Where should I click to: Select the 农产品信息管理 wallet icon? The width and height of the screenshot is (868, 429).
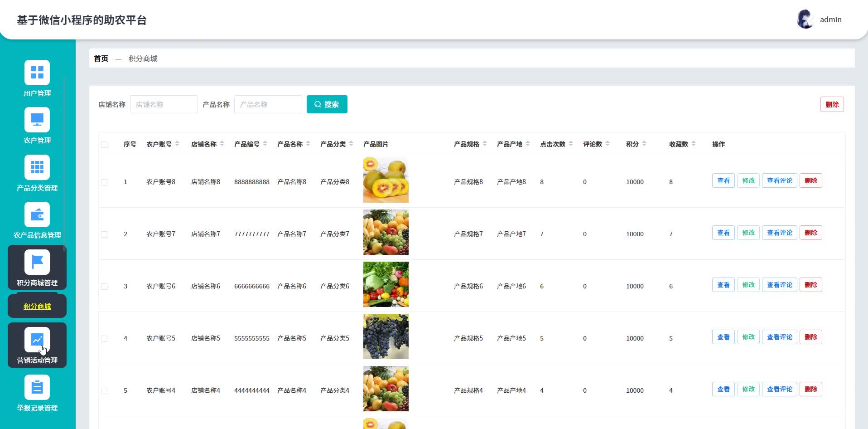[37, 214]
